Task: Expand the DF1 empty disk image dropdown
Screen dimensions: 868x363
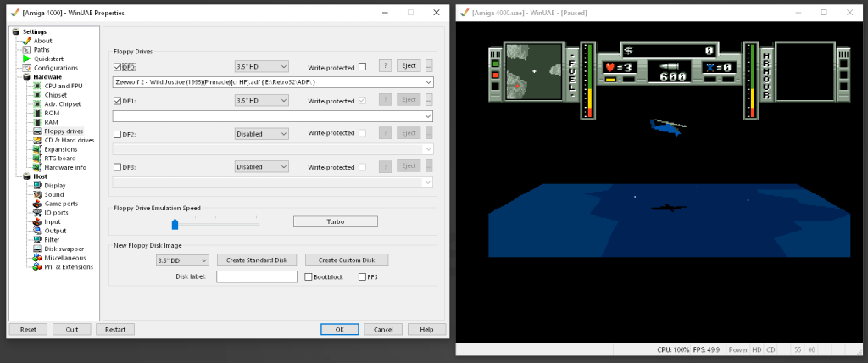Action: (428, 116)
